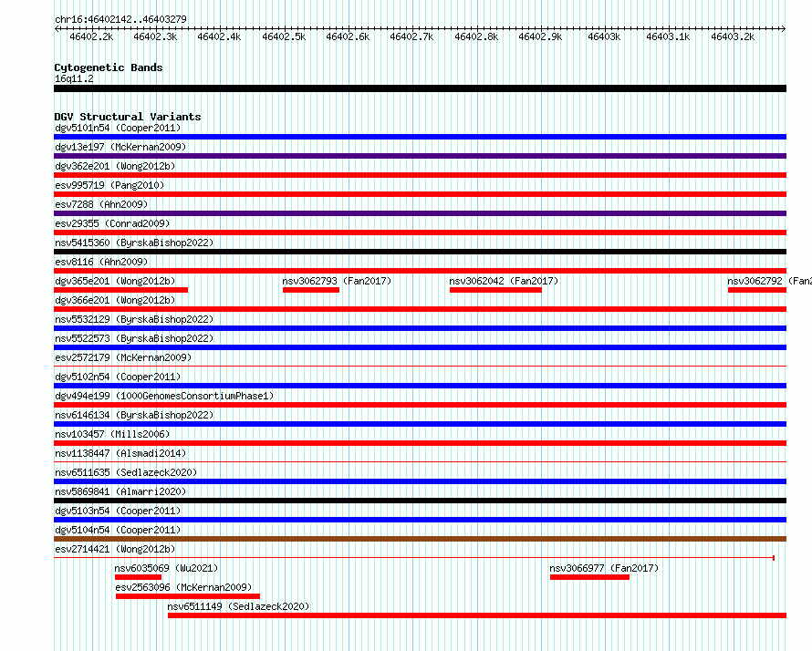
Task: Click the 16q11.2 band label
Action: point(74,78)
